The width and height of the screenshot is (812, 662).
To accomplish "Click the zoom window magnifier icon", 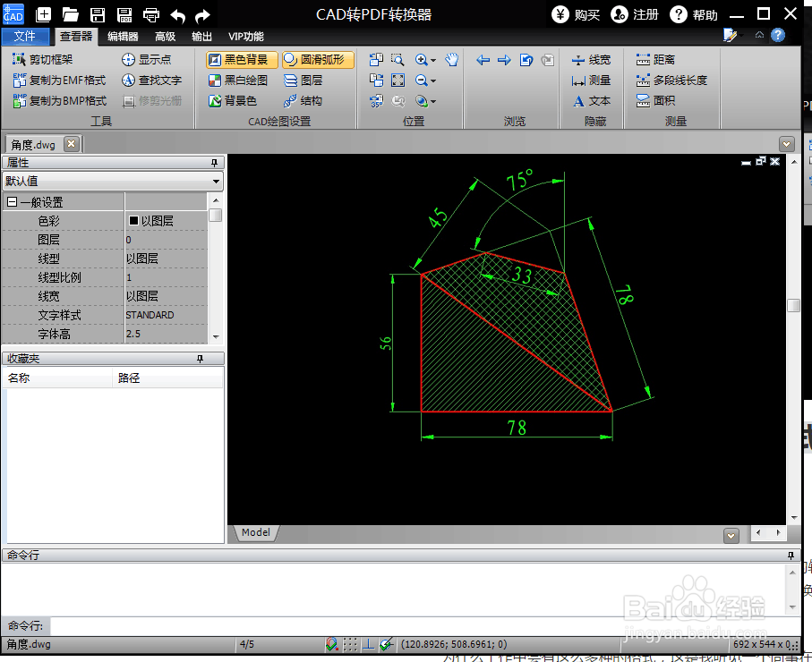I will click(397, 60).
